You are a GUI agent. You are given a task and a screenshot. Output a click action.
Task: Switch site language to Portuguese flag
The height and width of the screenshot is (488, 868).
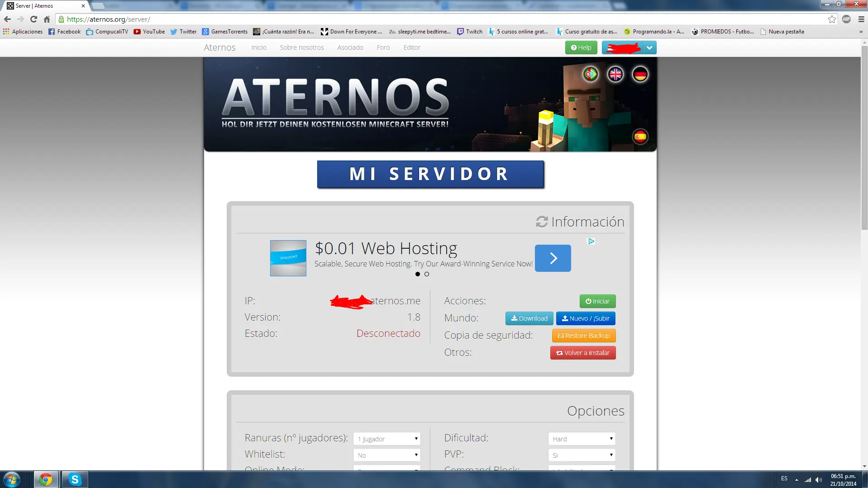point(591,74)
